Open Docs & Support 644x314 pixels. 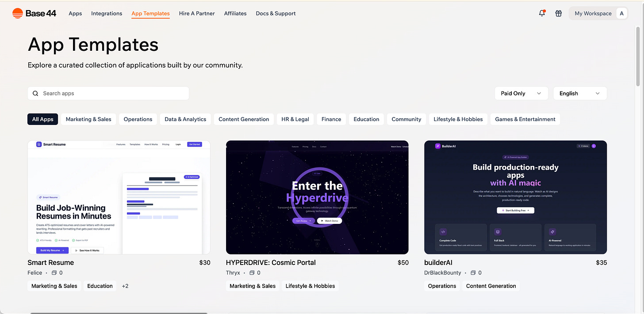point(276,13)
